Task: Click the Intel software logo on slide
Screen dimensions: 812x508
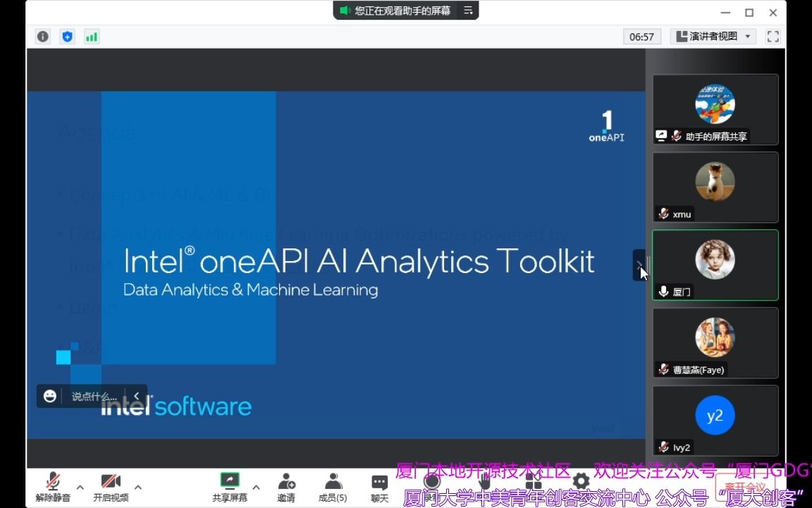Action: pos(176,407)
